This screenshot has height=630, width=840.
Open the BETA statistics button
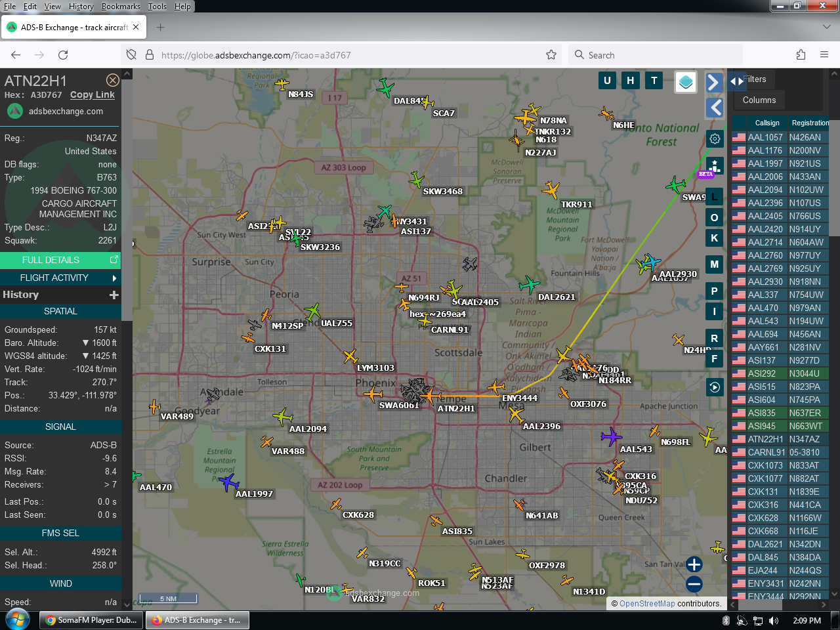[x=715, y=167]
